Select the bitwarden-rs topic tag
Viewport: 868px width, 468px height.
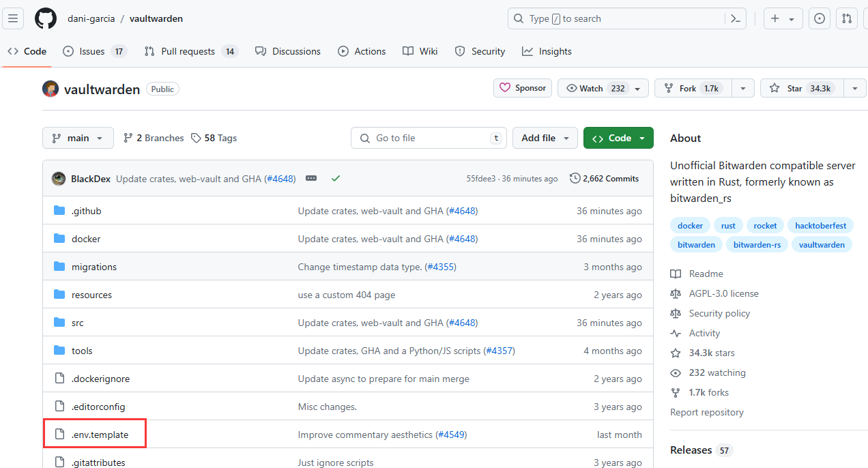point(757,244)
